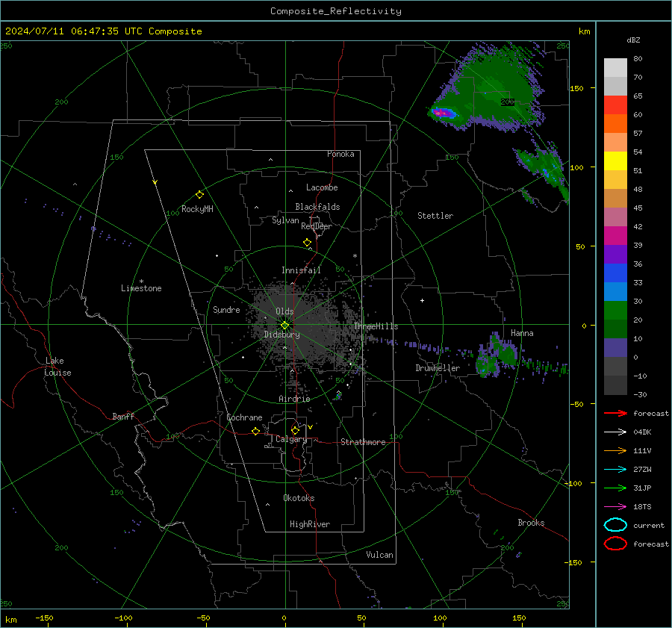Click the strong purple storm core northeast
Viewport: 672px width, 628px height.
[443, 114]
